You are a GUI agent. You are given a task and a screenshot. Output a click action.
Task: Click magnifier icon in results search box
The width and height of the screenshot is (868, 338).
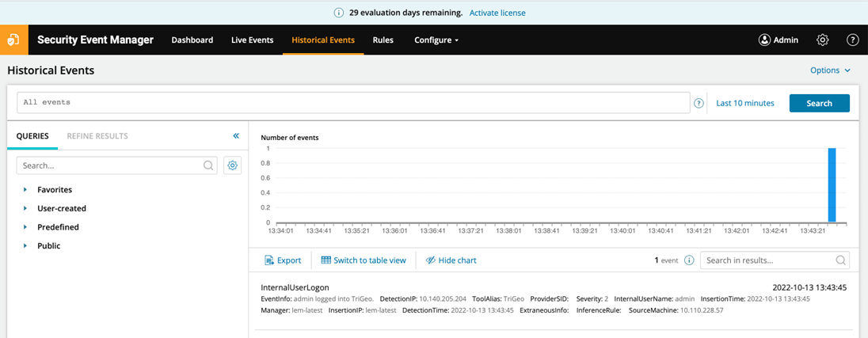839,260
